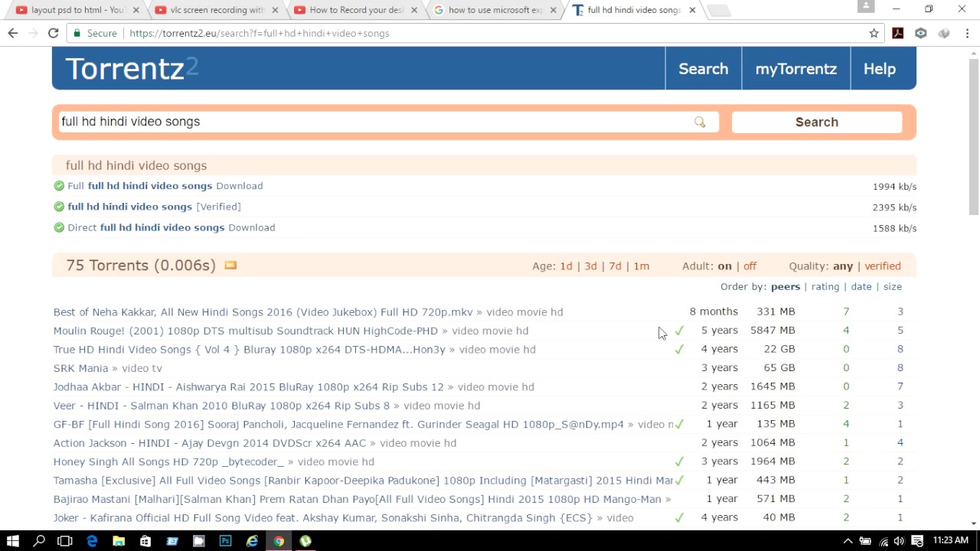Click the battery icon in the system tray
Viewport: 980px width, 551px height.
(866, 541)
